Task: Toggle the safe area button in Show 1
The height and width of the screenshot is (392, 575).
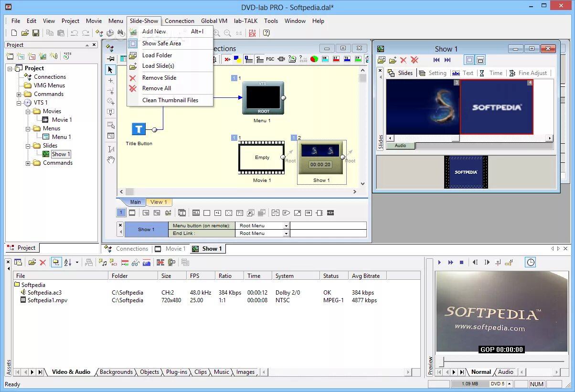Action: [x=469, y=60]
